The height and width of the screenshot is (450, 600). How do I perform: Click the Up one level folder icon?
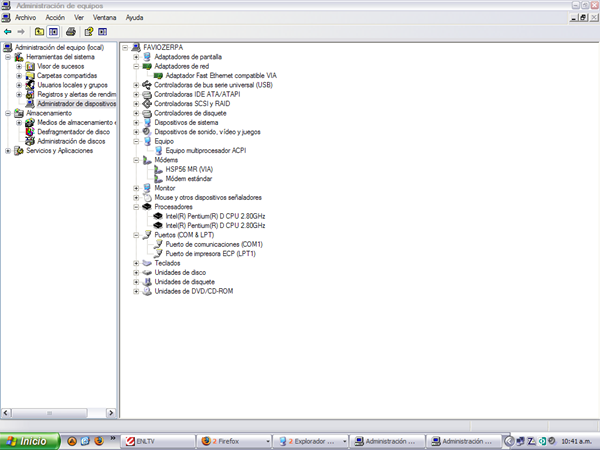pos(39,32)
